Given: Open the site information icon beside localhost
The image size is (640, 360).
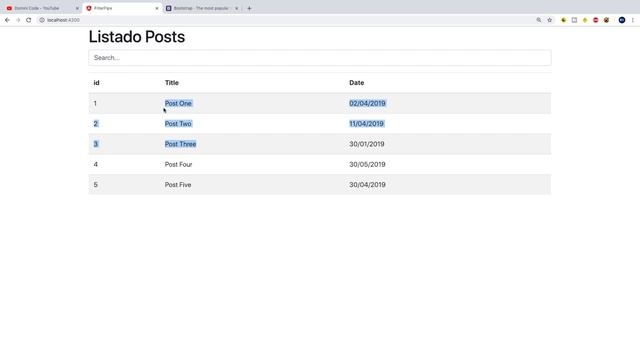Looking at the screenshot, I should (x=42, y=20).
